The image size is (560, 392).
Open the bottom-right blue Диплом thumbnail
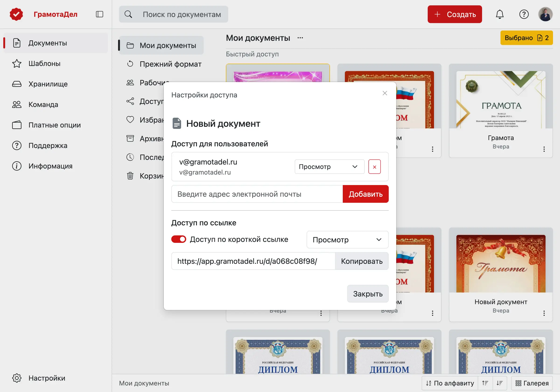pyautogui.click(x=501, y=356)
